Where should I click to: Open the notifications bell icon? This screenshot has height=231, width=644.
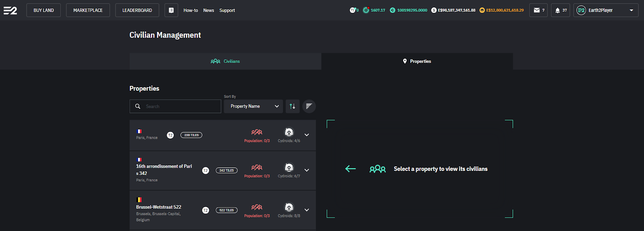[x=560, y=10]
